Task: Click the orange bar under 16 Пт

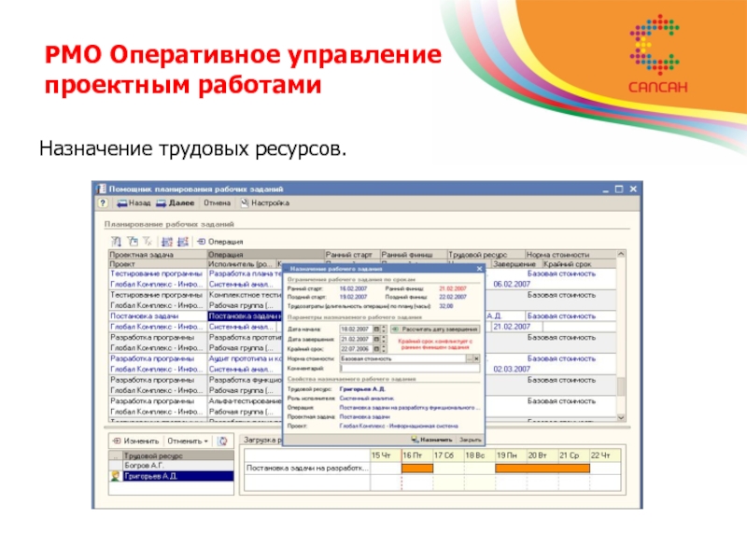Action: pyautogui.click(x=417, y=469)
